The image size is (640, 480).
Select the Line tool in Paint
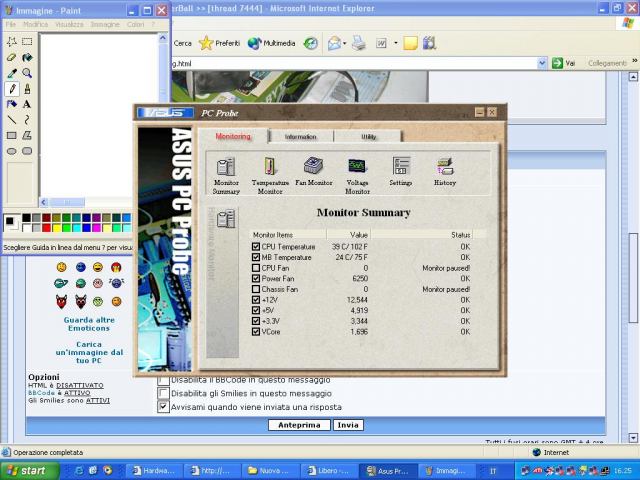[12, 120]
